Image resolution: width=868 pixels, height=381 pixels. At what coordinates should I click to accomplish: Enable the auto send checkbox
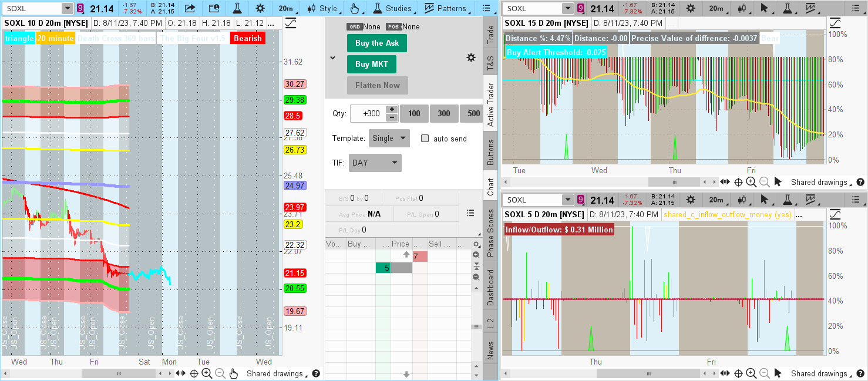[x=425, y=139]
